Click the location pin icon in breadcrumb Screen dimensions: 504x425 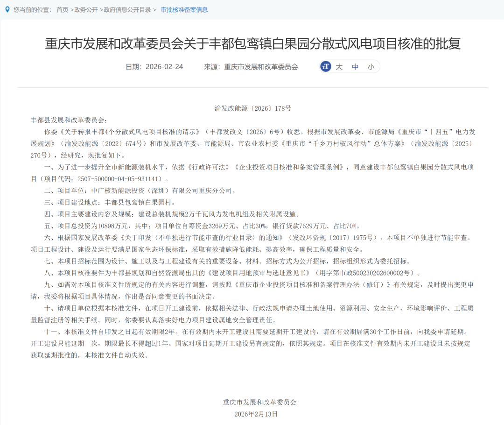pyautogui.click(x=7, y=9)
